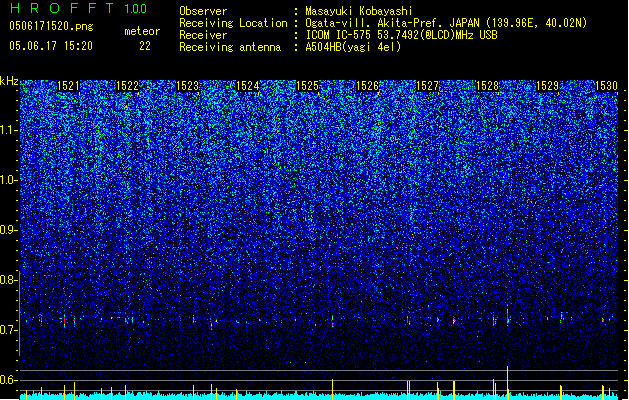
Task: Select the meteor count value 22
Action: 145,46
